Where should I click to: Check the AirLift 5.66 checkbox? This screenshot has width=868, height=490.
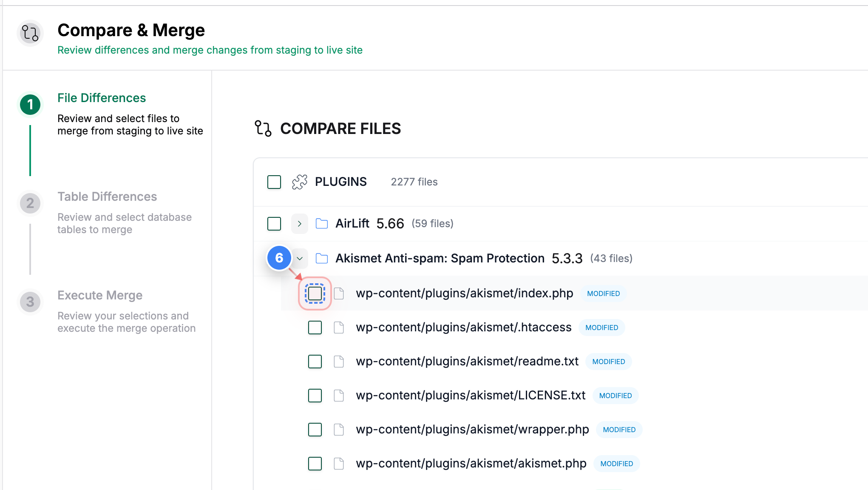(x=274, y=223)
